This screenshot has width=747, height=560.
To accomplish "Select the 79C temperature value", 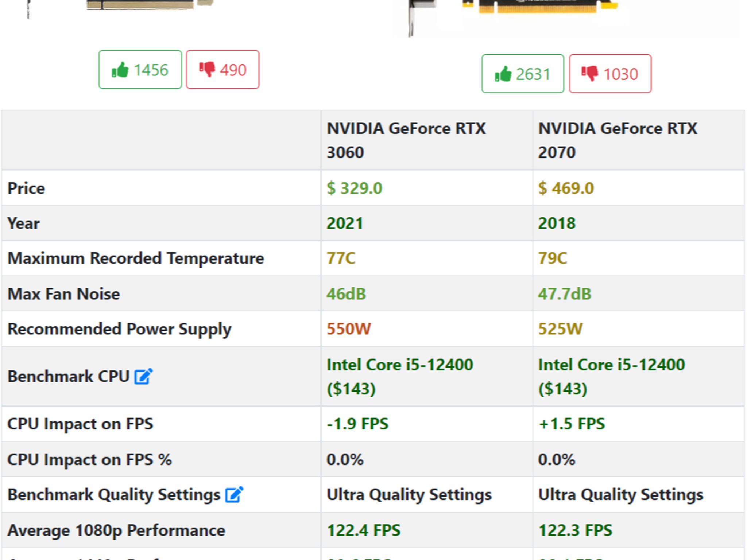I will point(553,258).
